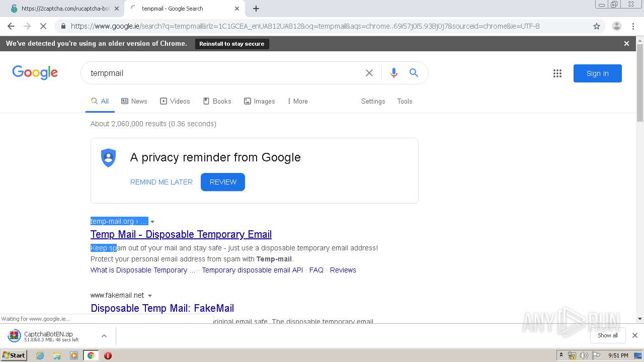Click the Windows Start button
Screen dimensions: 644x362
[x=14, y=355]
